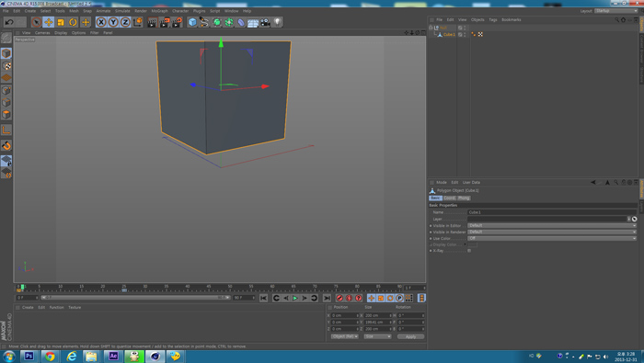The image size is (644, 363).
Task: Open Visible in Renderer dropdown
Action: [552, 232]
